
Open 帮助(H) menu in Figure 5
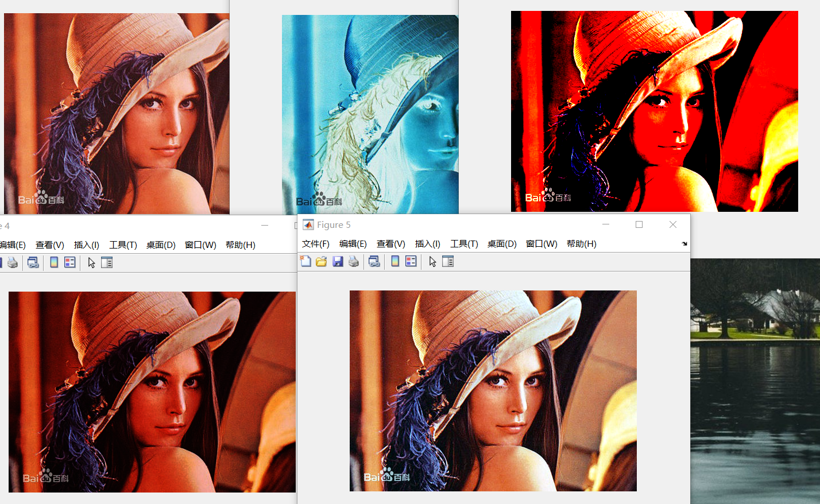[582, 244]
